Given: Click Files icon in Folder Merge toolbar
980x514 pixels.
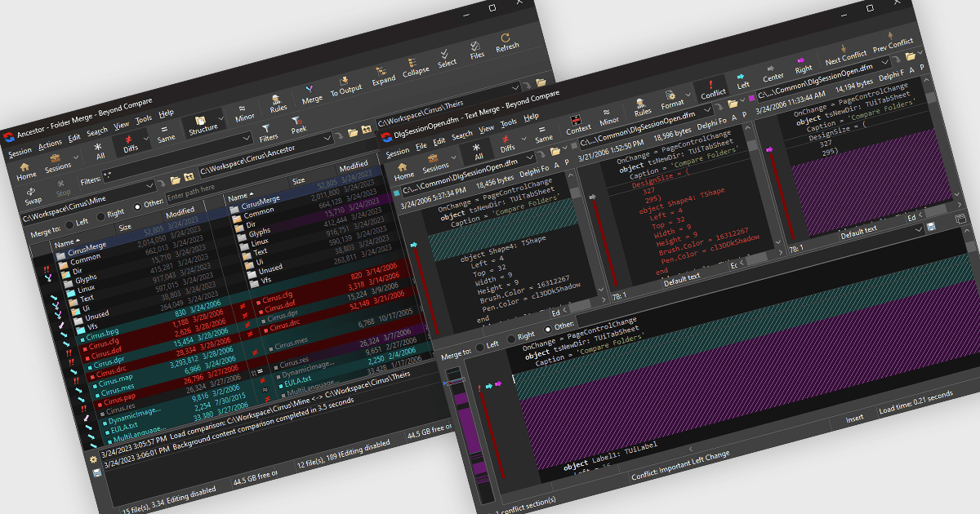Looking at the screenshot, I should click(475, 47).
